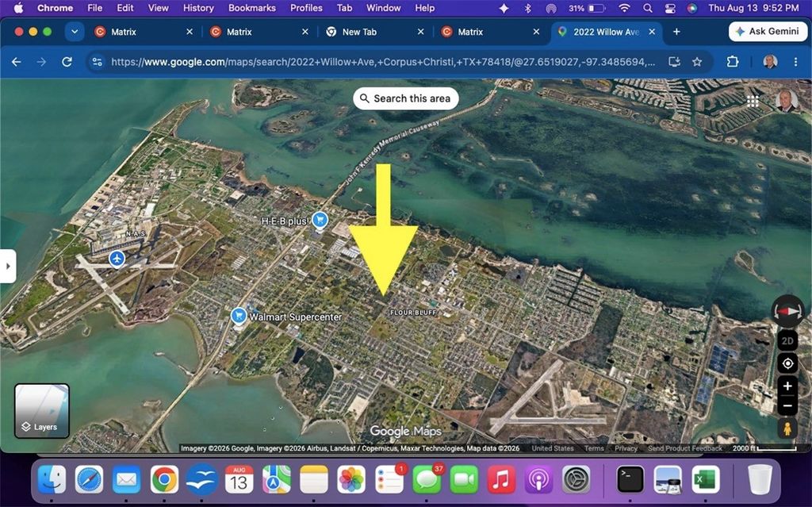
Task: Click the Walmart Supercenter cart marker
Action: point(239,316)
